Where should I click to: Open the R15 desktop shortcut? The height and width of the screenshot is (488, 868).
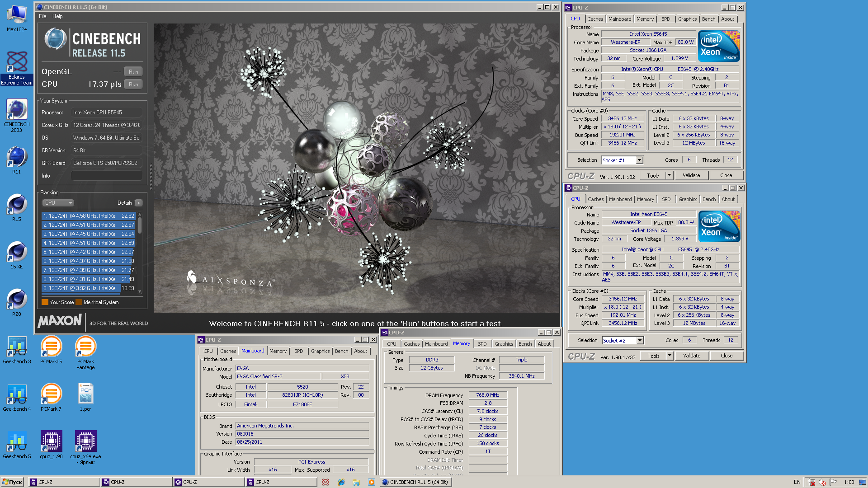pos(17,208)
